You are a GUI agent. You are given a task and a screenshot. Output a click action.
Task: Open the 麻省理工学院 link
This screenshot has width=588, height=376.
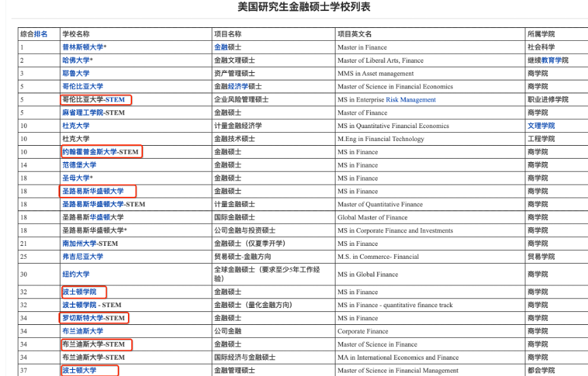(83, 112)
